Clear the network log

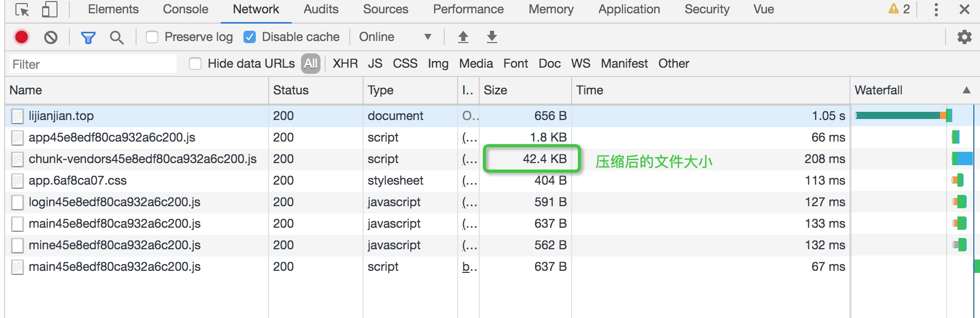click(x=51, y=37)
